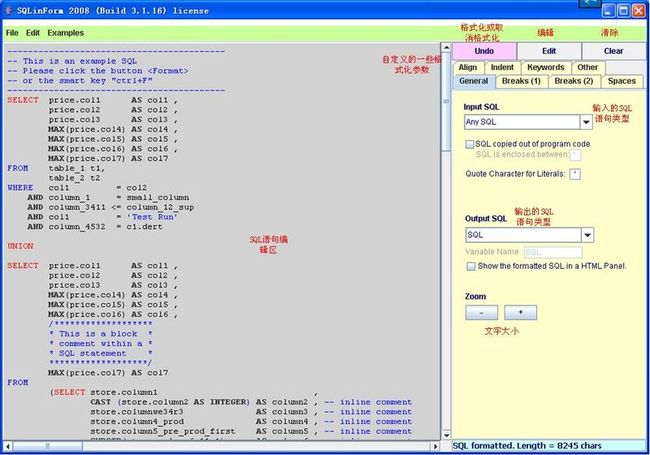The image size is (650, 455).
Task: Maximize the SQLinForm window
Action: (623, 10)
